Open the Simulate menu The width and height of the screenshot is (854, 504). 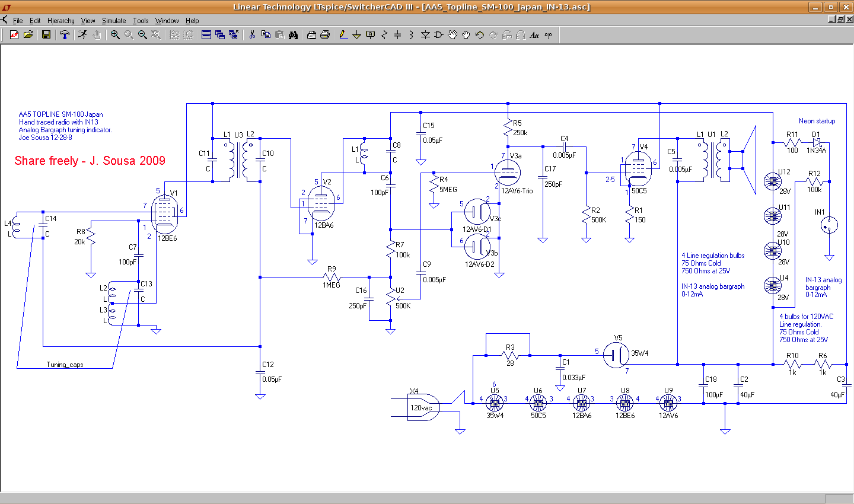114,21
